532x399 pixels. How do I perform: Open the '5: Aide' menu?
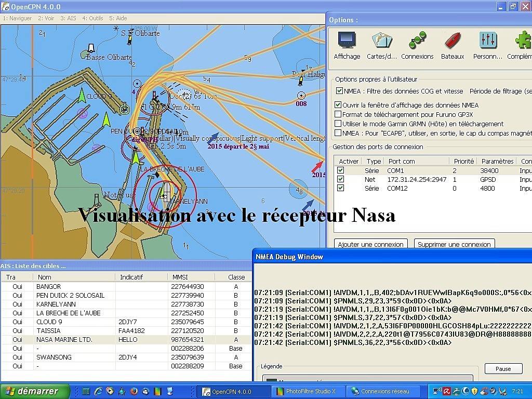[x=118, y=18]
